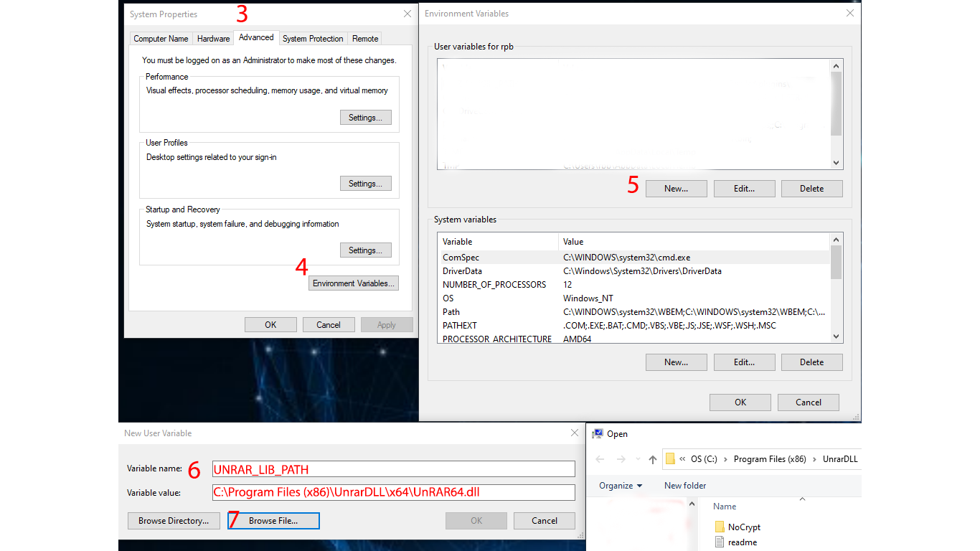This screenshot has width=980, height=551.
Task: Click OK in Environment Variables window
Action: pyautogui.click(x=740, y=402)
